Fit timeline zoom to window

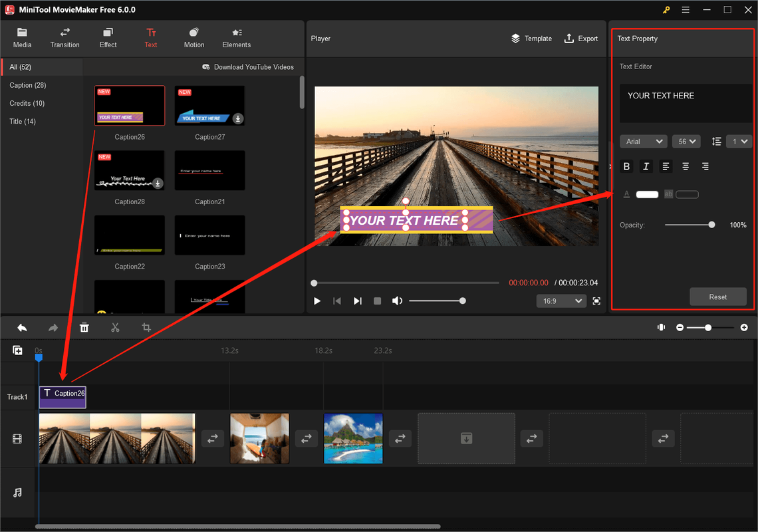tap(662, 327)
